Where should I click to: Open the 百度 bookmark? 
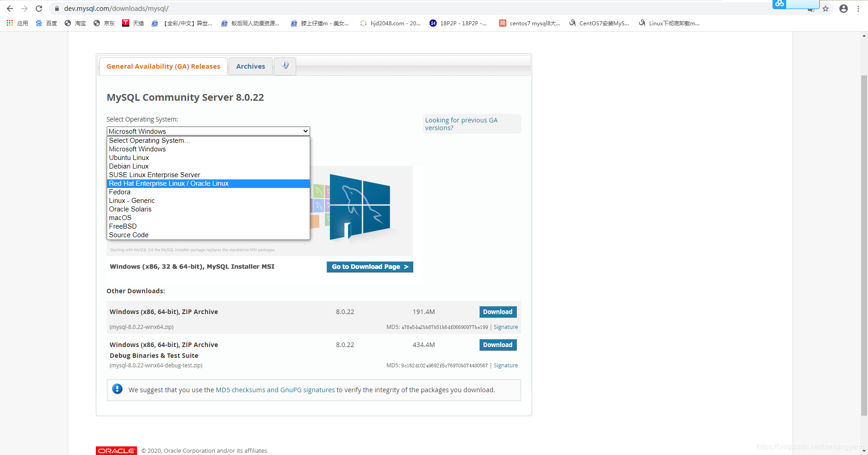[46, 23]
